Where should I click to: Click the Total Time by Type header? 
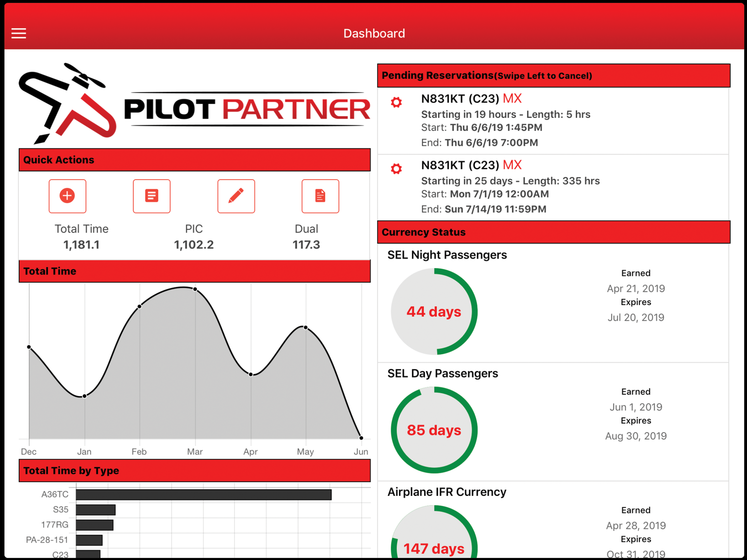pyautogui.click(x=194, y=471)
